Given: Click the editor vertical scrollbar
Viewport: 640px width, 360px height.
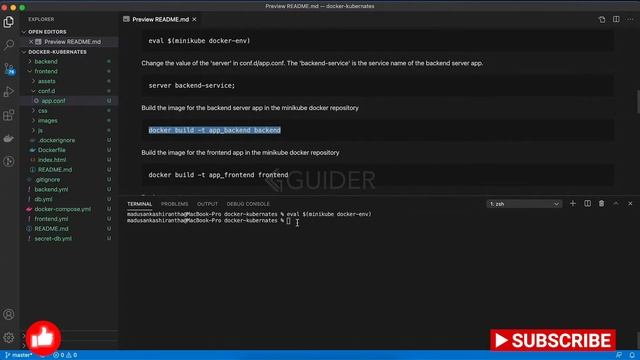Looking at the screenshot, I should click(638, 101).
